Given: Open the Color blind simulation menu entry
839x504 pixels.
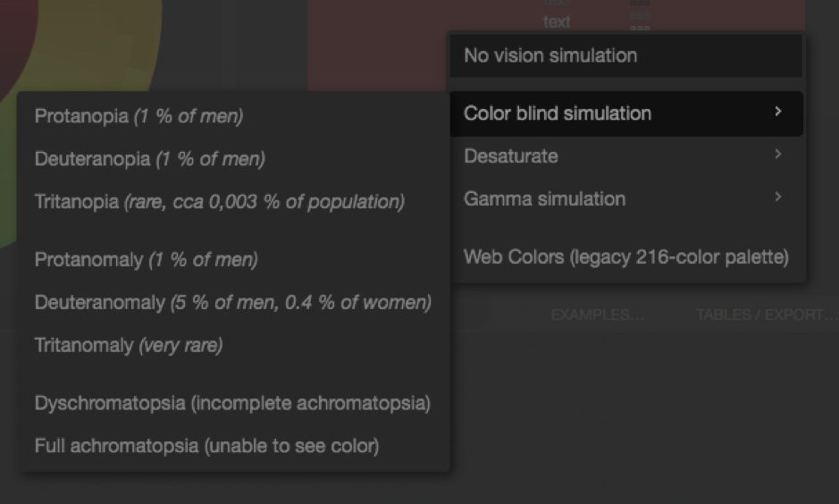Looking at the screenshot, I should click(x=558, y=113).
